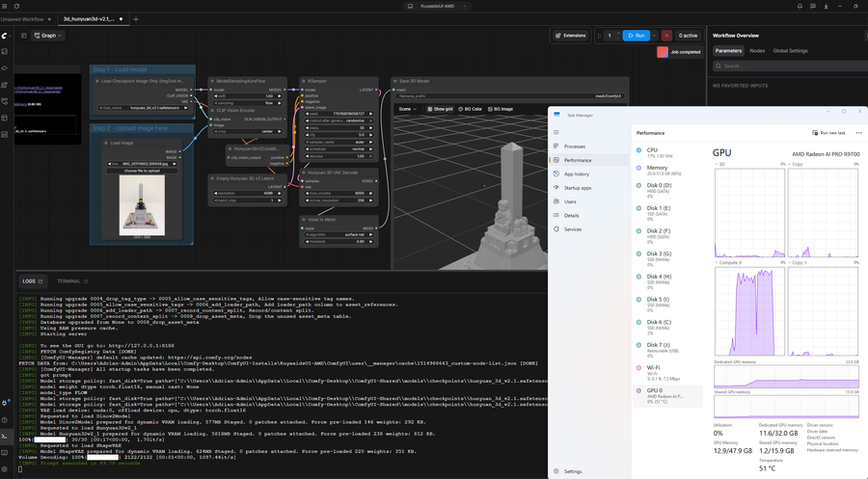Image resolution: width=868 pixels, height=479 pixels.
Task: Select CPU in Task Manager performance list
Action: (x=668, y=152)
